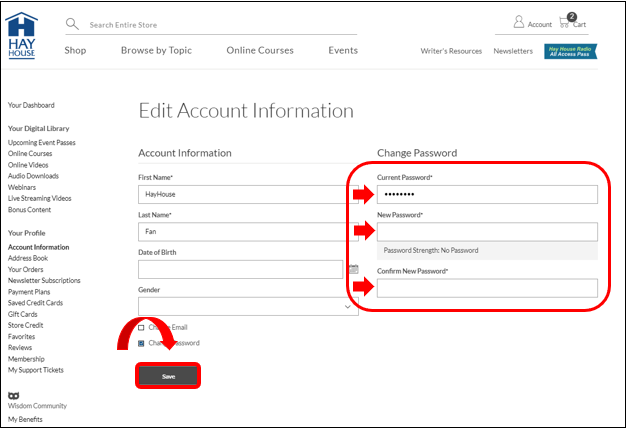Click the Confirm New Password field
627x429 pixels.
click(x=487, y=288)
